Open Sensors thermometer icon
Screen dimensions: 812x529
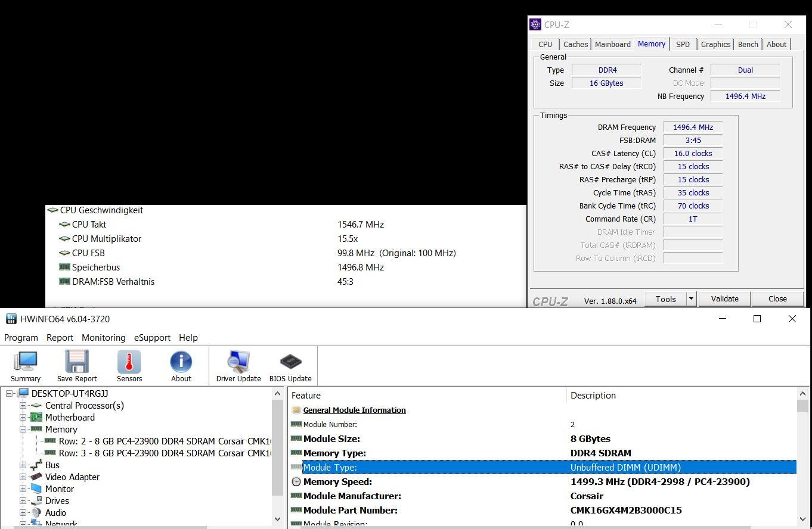(129, 361)
